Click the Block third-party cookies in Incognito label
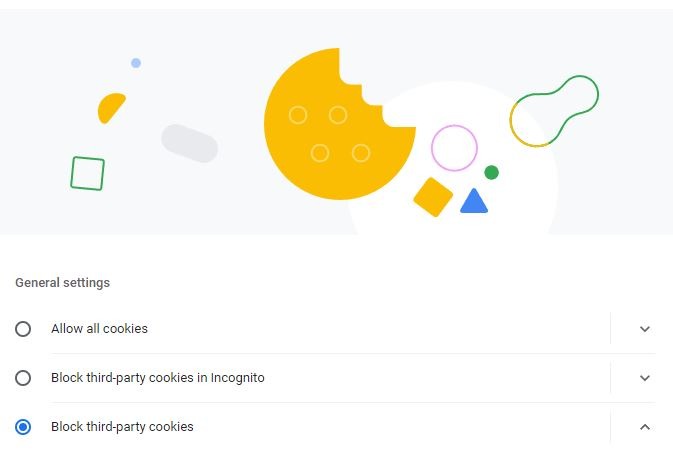673x459 pixels. (157, 378)
